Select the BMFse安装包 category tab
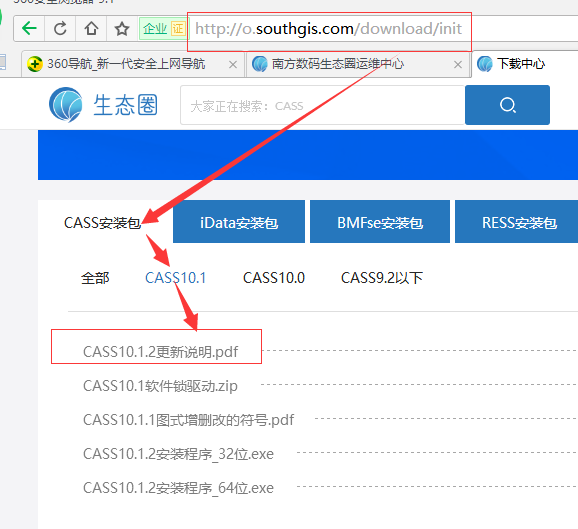The image size is (578, 529). click(x=380, y=222)
